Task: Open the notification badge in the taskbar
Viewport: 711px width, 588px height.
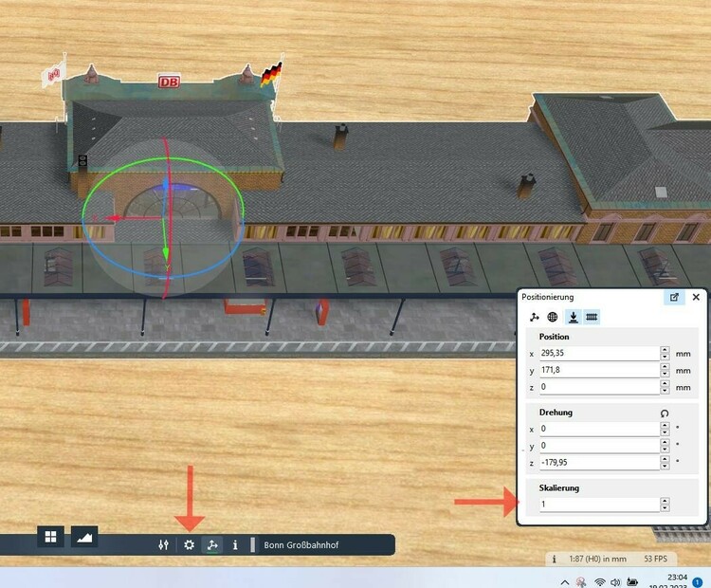Action: coord(698,583)
